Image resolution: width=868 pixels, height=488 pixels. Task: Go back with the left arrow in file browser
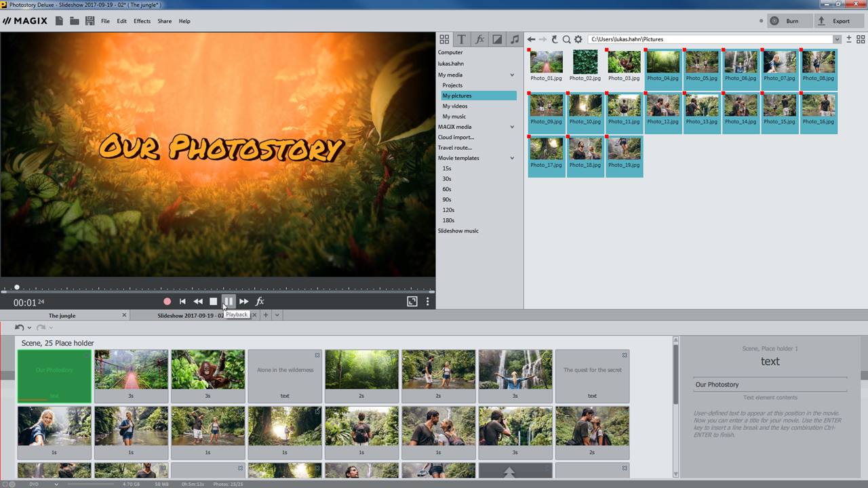[531, 39]
